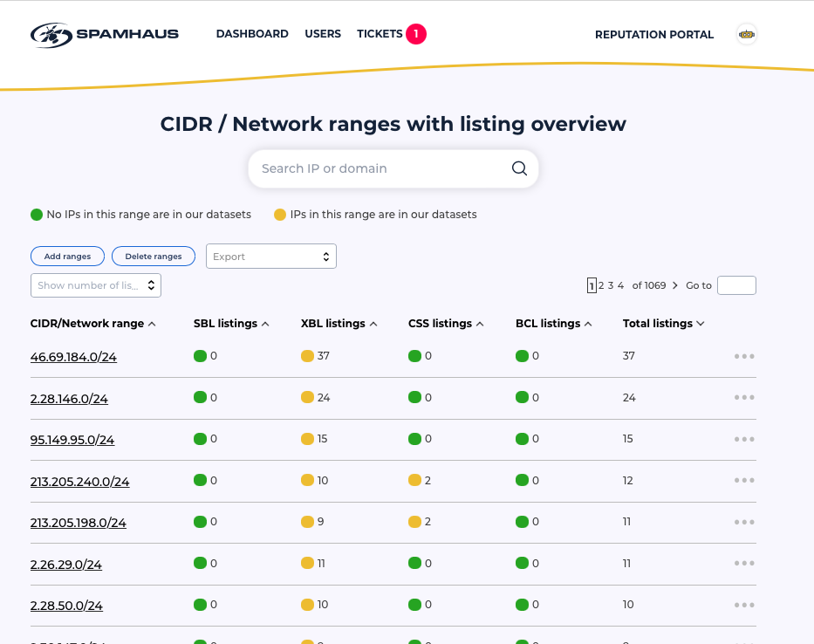The image size is (814, 644).
Task: Sort by Total listings column
Action: pos(663,324)
